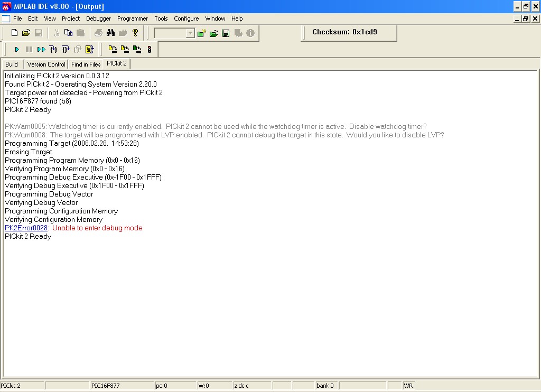The height and width of the screenshot is (392, 541).
Task: Switch to the Find in Files tab
Action: click(x=86, y=64)
